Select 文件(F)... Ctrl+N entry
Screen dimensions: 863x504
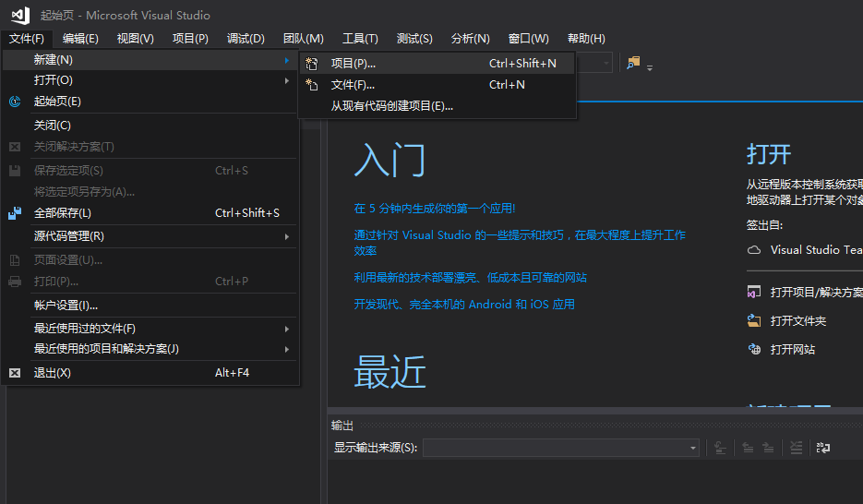[x=437, y=85]
